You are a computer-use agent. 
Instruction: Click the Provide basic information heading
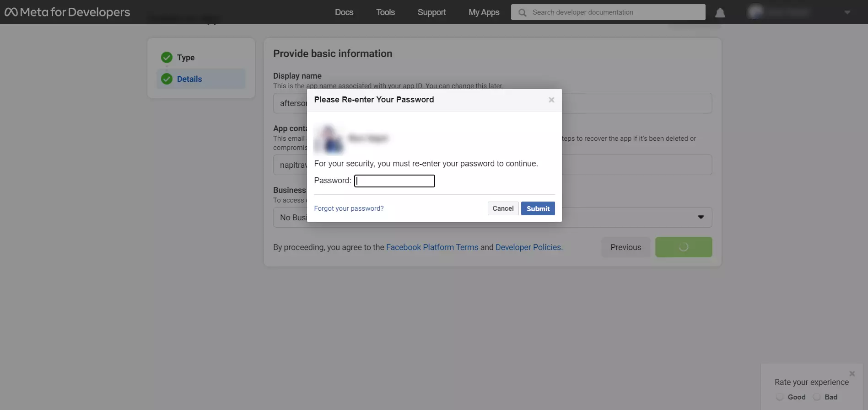tap(333, 54)
